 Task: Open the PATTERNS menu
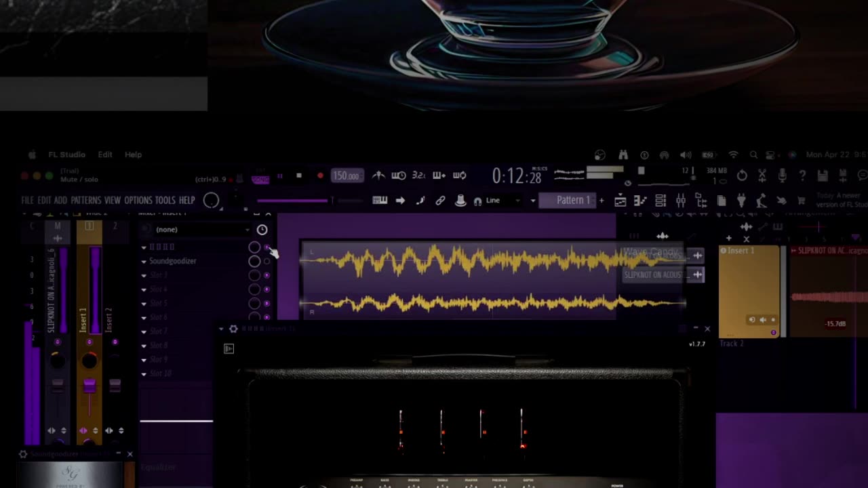click(85, 201)
